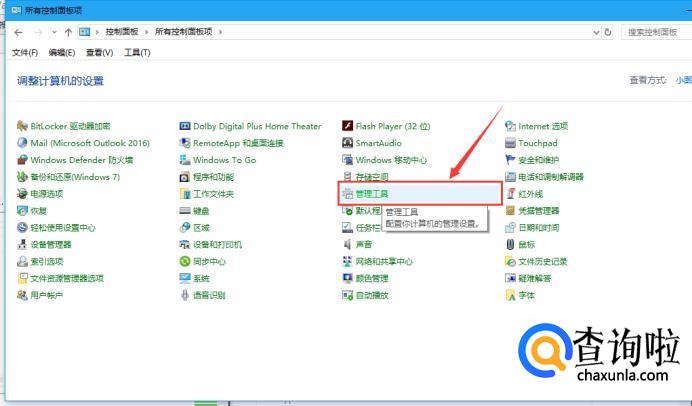This screenshot has width=692, height=406.
Task: Open the 文件资源管理器选项 icon
Action: pos(22,278)
